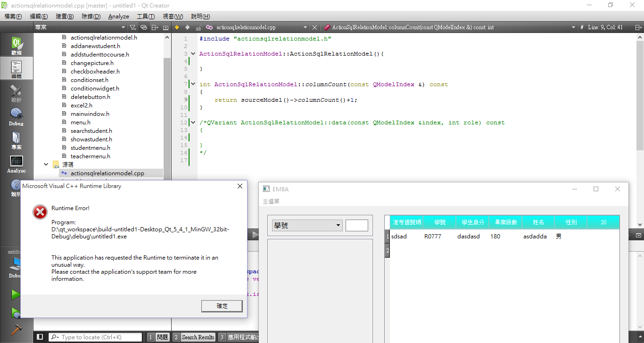The height and width of the screenshot is (343, 644).
Task: Open the open documents dropdown
Action: click(x=256, y=27)
